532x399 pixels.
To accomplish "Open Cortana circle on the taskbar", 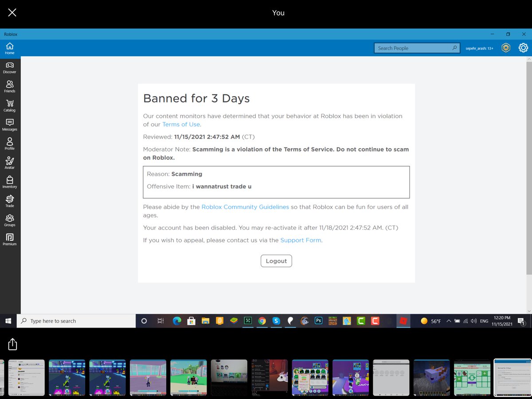I will click(x=144, y=321).
